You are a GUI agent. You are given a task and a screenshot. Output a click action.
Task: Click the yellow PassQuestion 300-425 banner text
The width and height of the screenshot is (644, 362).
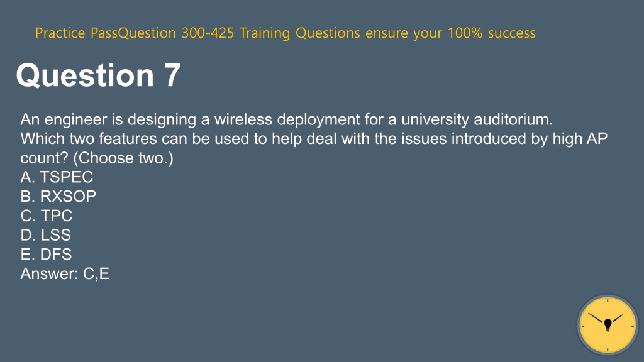pyautogui.click(x=286, y=33)
